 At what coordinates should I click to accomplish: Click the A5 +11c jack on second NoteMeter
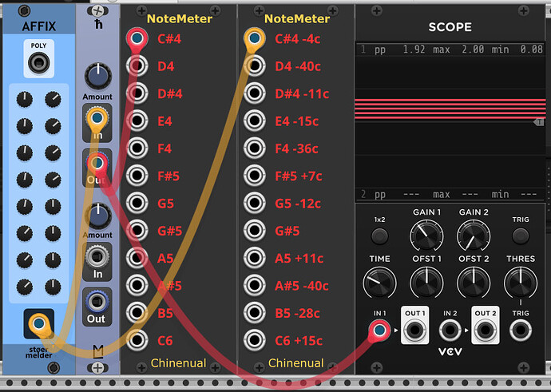(x=255, y=257)
